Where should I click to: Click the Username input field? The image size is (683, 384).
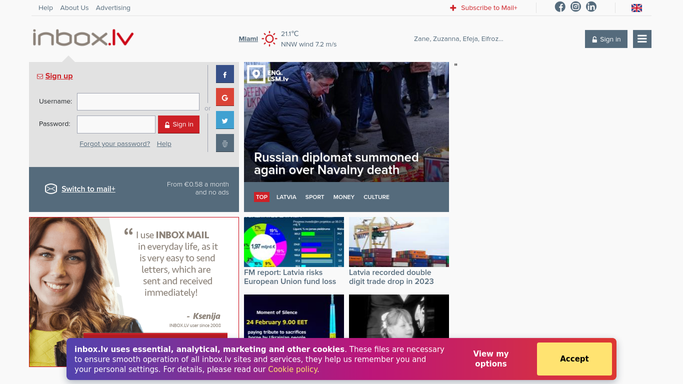point(138,101)
